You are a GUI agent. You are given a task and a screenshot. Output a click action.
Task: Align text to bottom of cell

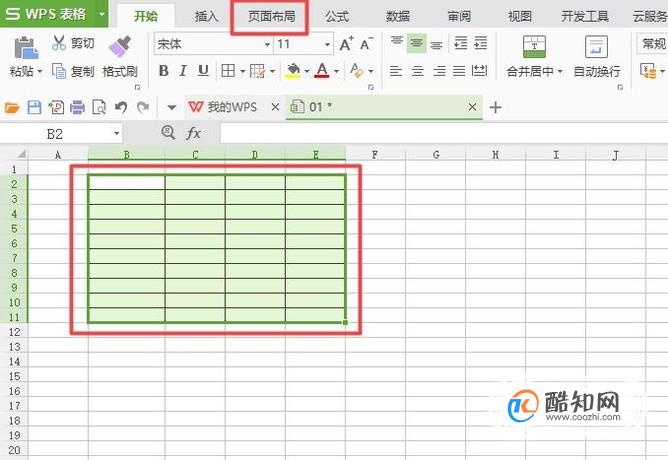click(436, 44)
